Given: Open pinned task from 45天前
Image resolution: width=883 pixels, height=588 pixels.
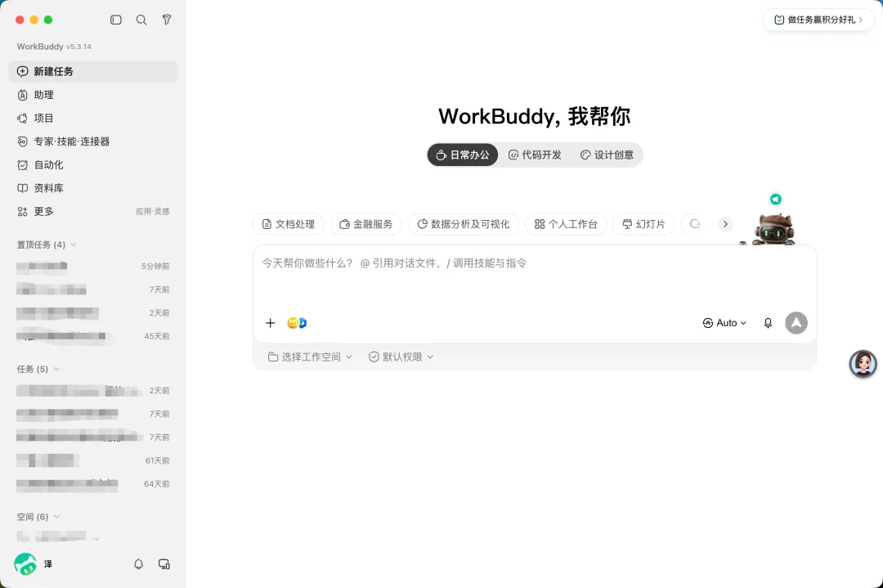Looking at the screenshot, I should (93, 336).
